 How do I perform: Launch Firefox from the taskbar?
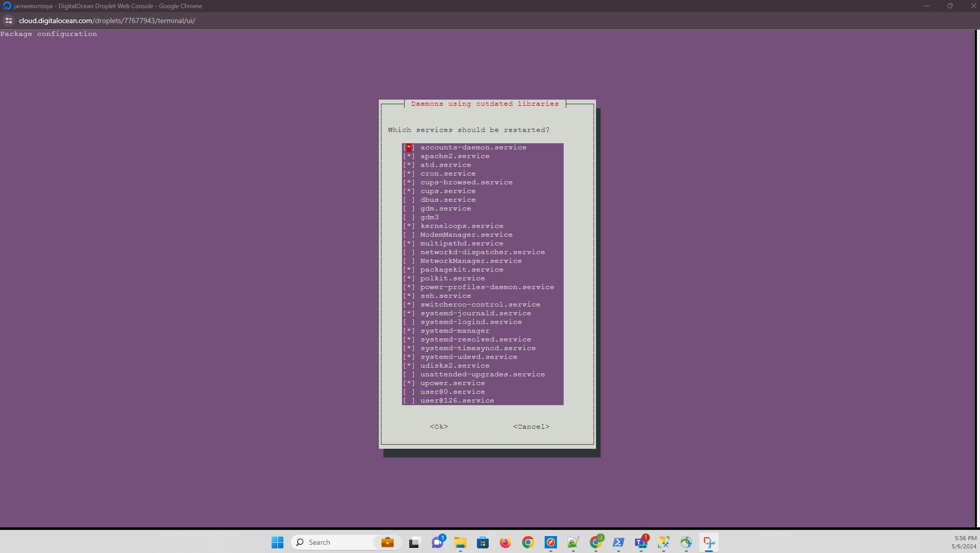tap(505, 542)
